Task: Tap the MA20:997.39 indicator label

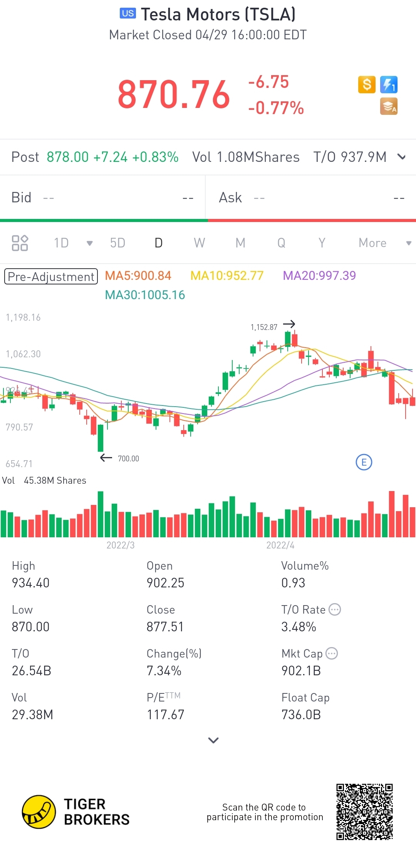Action: click(x=319, y=276)
